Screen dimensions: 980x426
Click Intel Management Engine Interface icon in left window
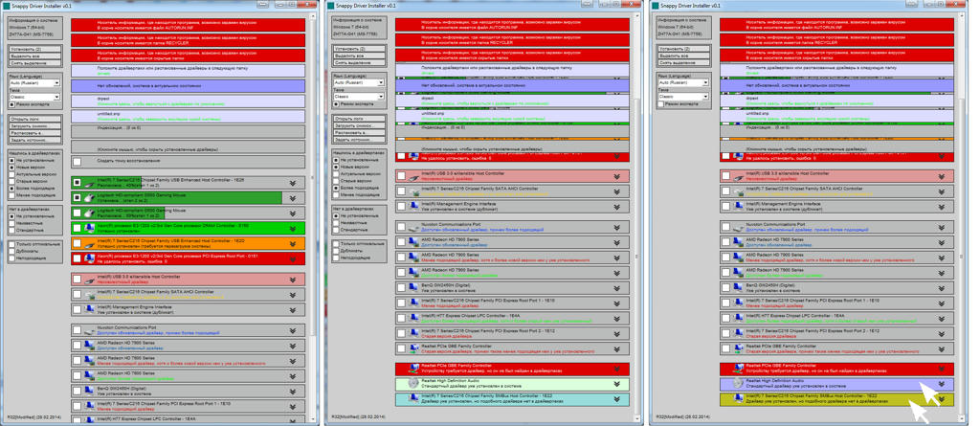pyautogui.click(x=90, y=309)
